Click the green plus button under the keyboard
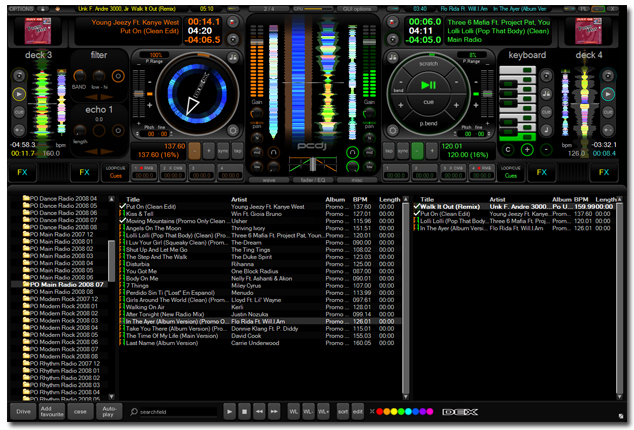This screenshot has width=634, height=430. (x=527, y=150)
